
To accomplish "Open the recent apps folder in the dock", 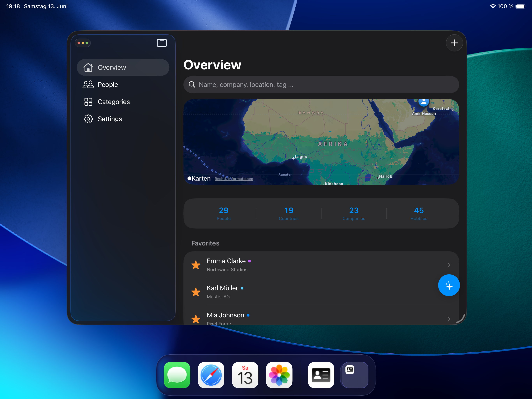I will click(x=355, y=375).
